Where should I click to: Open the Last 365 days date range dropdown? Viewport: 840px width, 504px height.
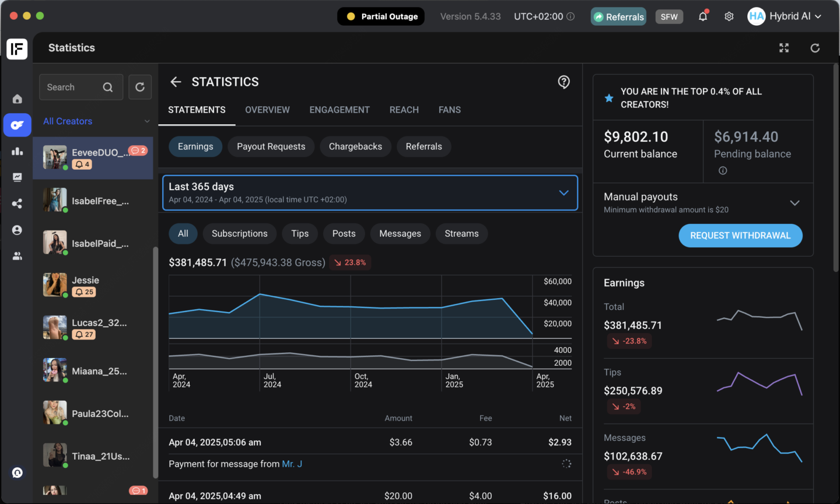pyautogui.click(x=370, y=192)
